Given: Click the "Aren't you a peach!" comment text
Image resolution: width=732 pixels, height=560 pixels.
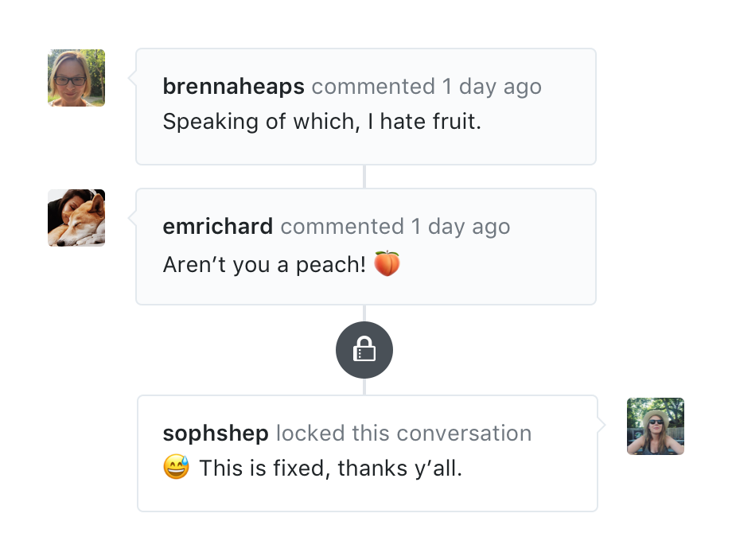Looking at the screenshot, I should click(x=263, y=264).
